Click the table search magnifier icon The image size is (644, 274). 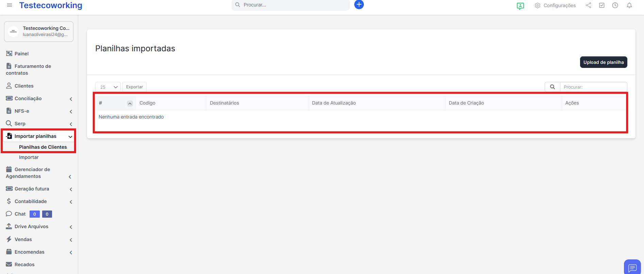click(552, 87)
